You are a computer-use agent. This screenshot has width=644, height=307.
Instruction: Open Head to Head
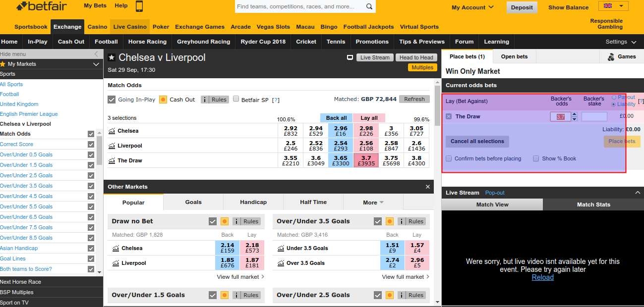416,57
